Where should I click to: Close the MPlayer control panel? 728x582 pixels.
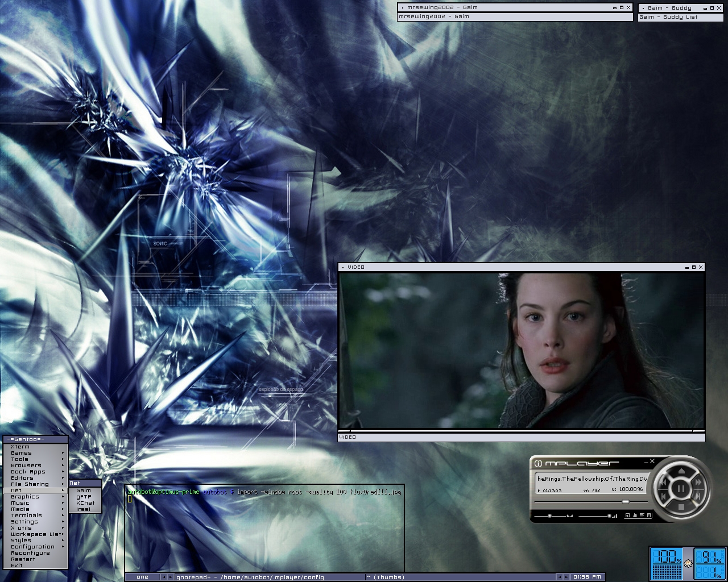point(652,461)
